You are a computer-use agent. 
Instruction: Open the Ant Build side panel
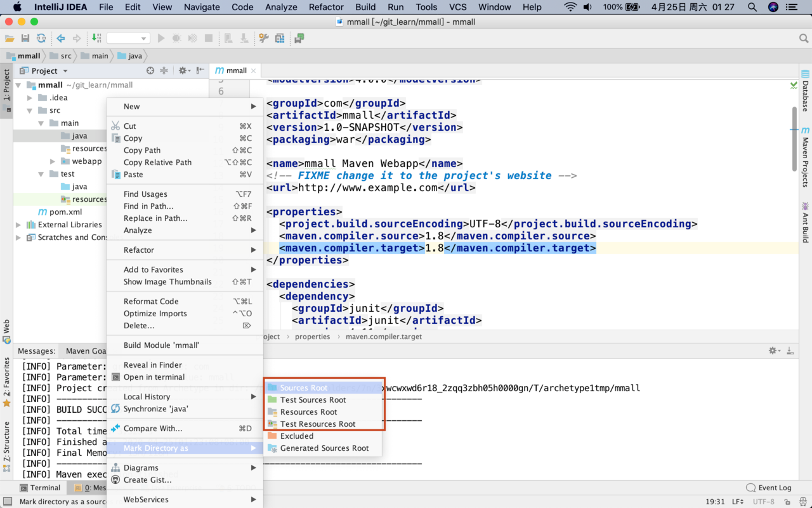pyautogui.click(x=805, y=223)
